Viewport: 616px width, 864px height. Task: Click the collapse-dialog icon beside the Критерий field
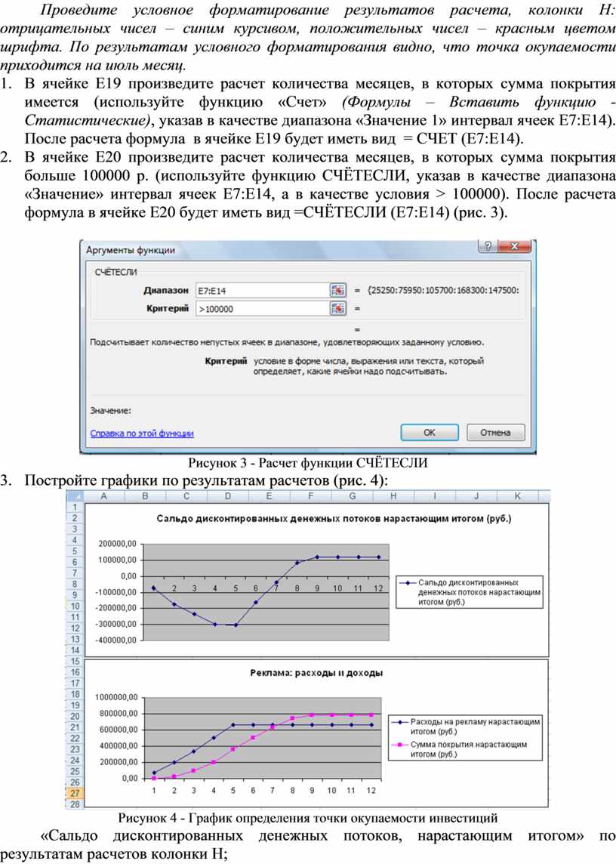pyautogui.click(x=337, y=309)
